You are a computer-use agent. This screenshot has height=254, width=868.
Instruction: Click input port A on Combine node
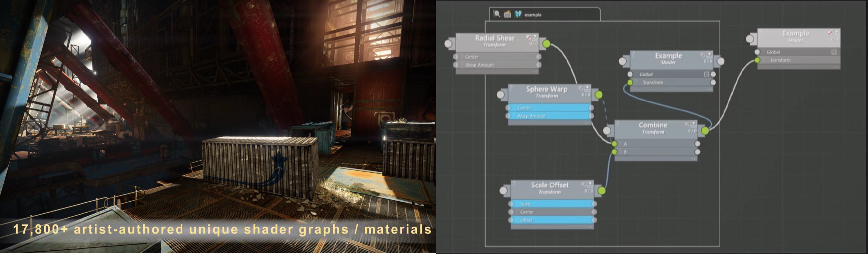pos(614,144)
